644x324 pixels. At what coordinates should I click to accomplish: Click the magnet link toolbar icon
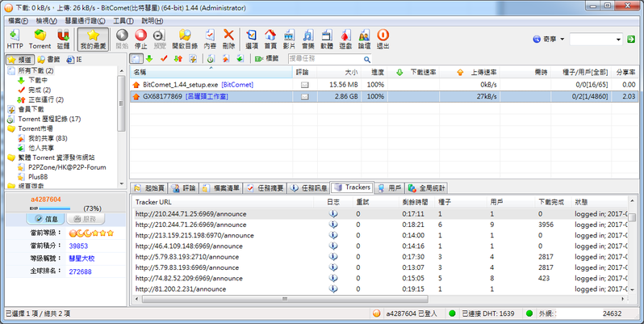click(x=63, y=40)
